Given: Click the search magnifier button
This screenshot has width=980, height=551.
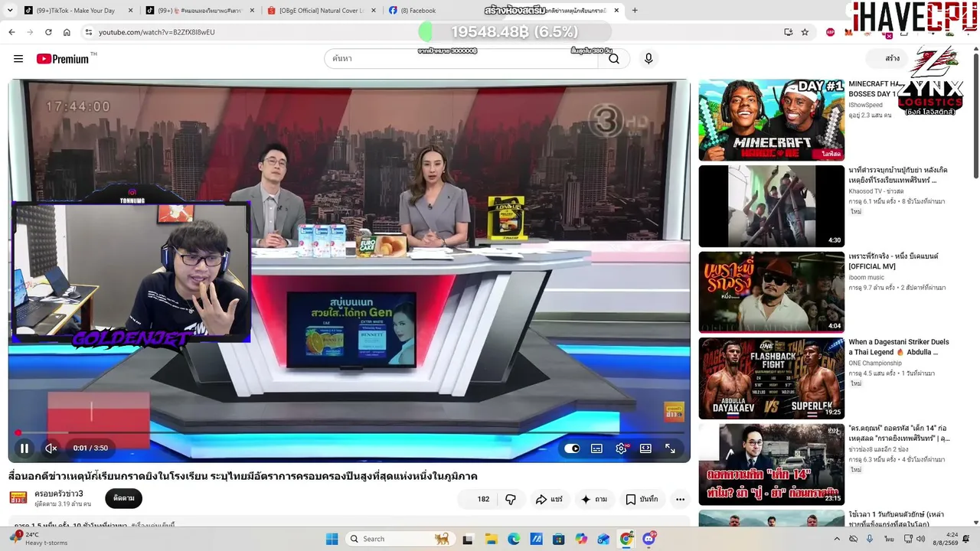Looking at the screenshot, I should point(613,59).
